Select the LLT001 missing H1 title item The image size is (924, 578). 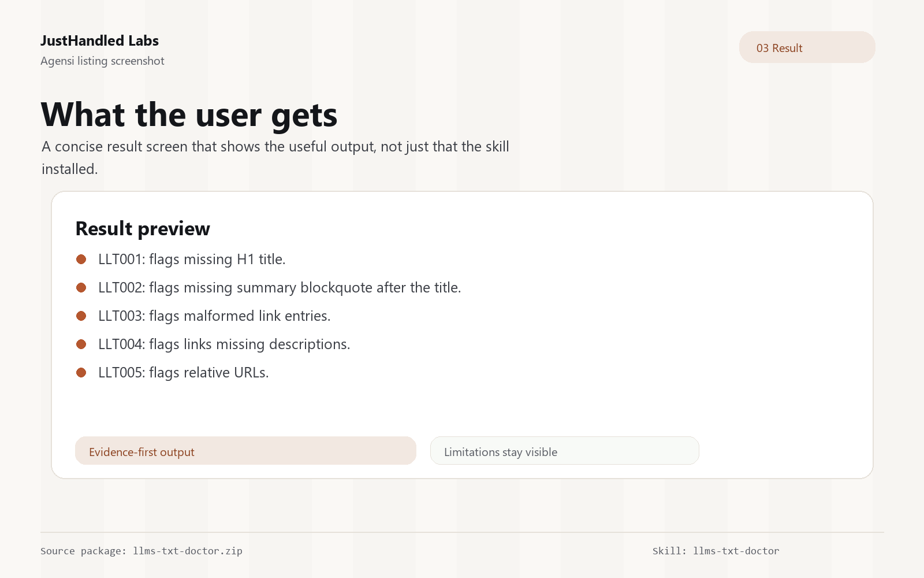[192, 260]
